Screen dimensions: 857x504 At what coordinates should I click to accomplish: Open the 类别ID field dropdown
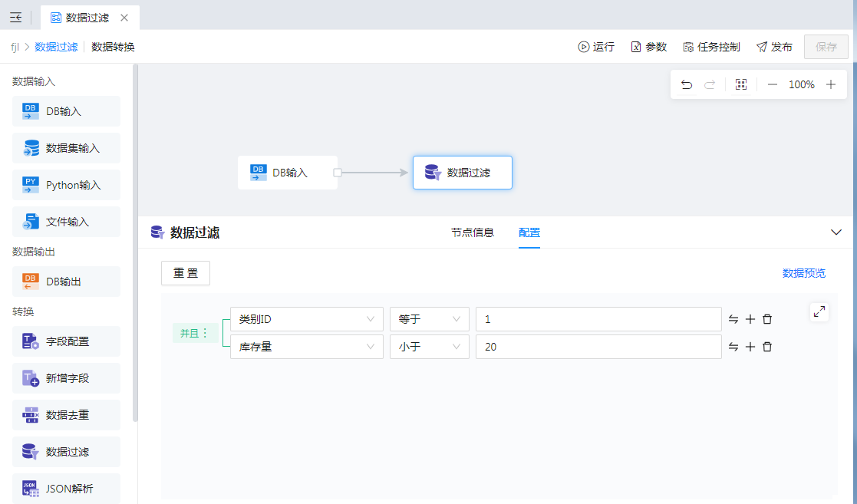click(x=306, y=319)
